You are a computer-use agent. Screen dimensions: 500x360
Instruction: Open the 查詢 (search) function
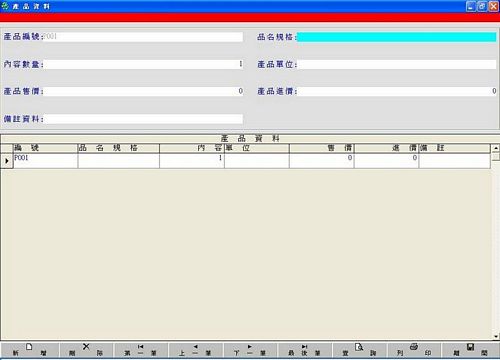359,350
